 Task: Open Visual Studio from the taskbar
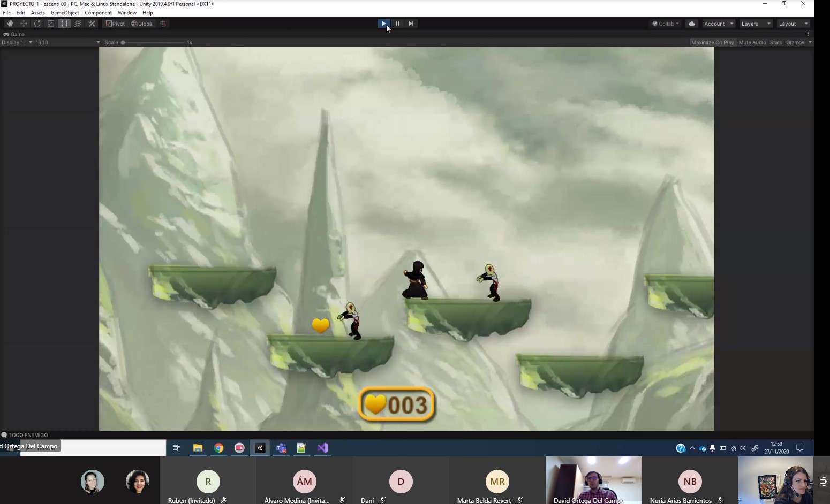322,448
